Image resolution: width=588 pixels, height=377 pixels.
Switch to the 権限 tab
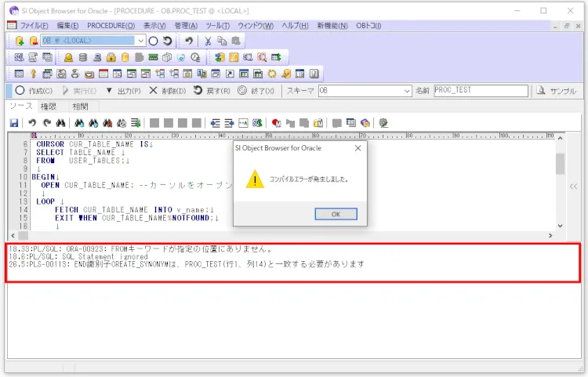point(49,107)
